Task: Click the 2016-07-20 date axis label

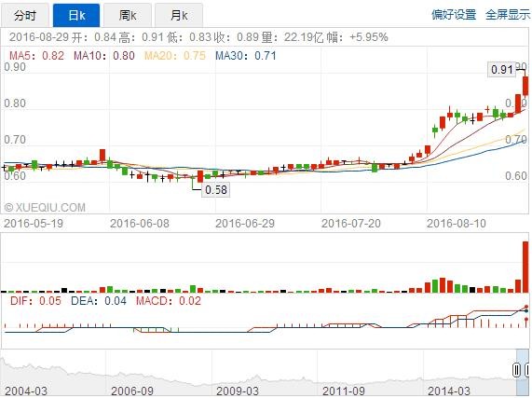Action: 351,224
